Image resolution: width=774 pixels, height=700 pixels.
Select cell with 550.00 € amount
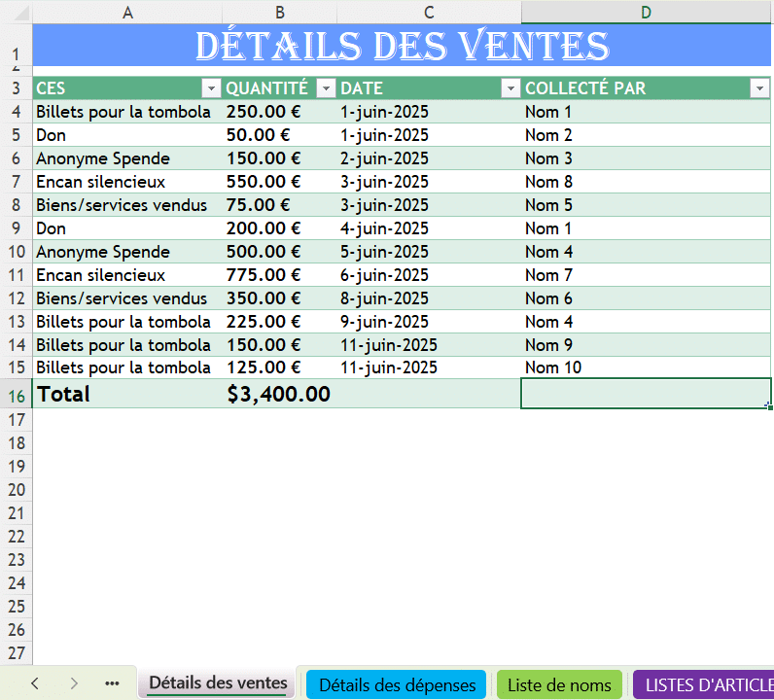(280, 182)
